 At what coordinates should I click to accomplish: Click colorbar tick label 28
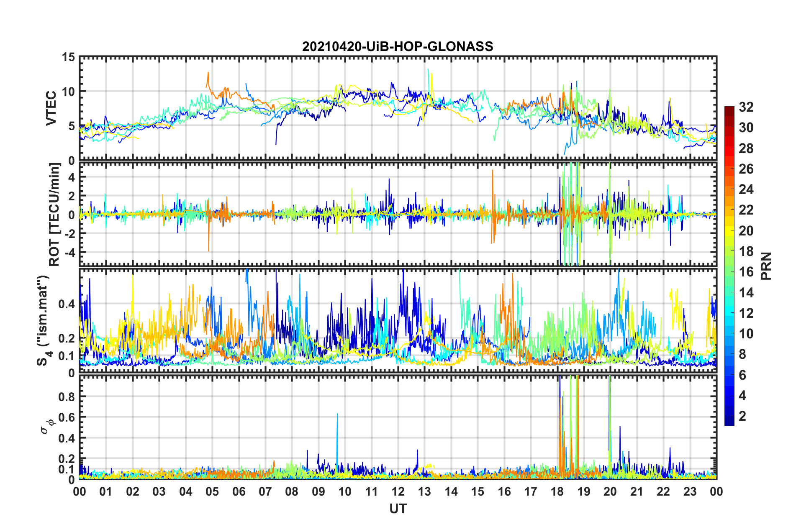[x=746, y=148]
